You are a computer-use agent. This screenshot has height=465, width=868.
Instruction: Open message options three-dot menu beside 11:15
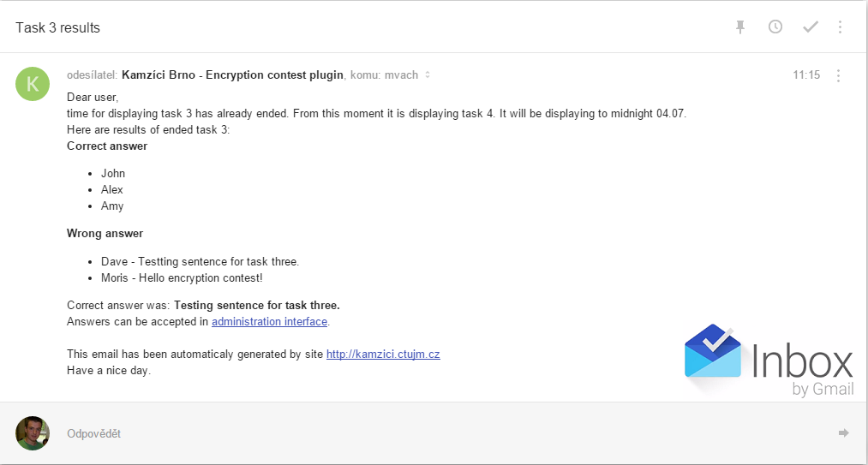pyautogui.click(x=838, y=75)
